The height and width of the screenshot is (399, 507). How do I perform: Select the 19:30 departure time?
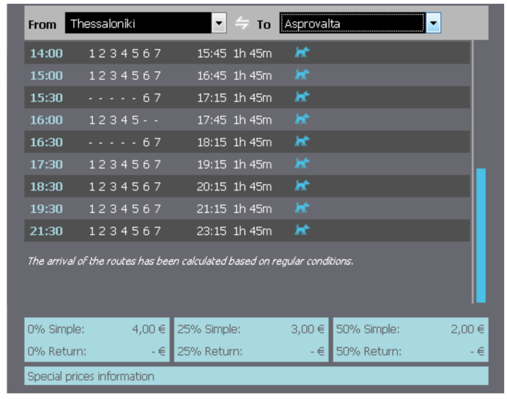point(46,209)
